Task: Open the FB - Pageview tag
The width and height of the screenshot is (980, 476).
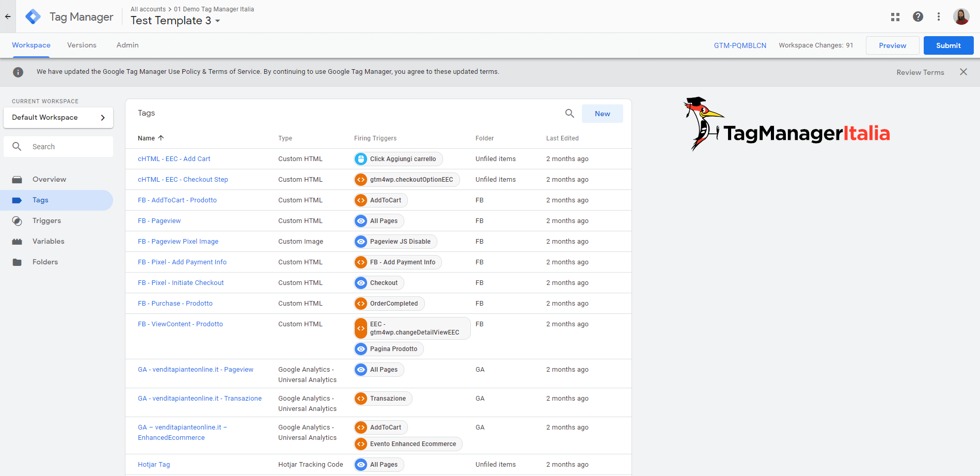Action: click(159, 221)
